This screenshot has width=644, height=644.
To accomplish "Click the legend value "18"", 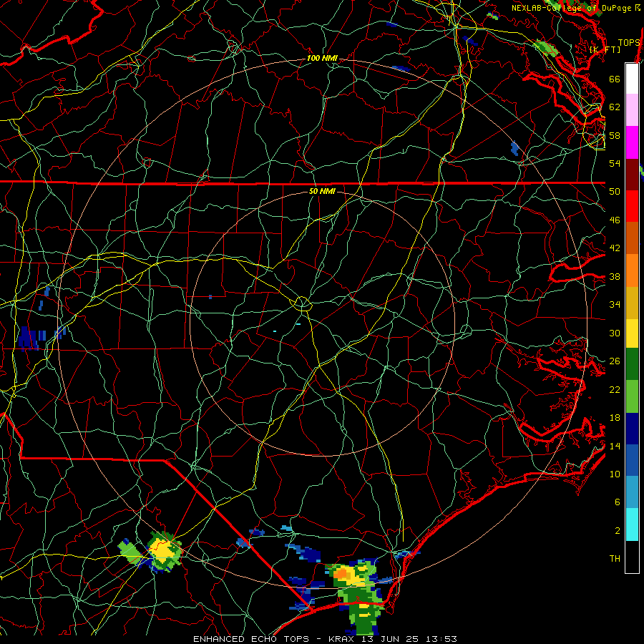I will tap(615, 418).
